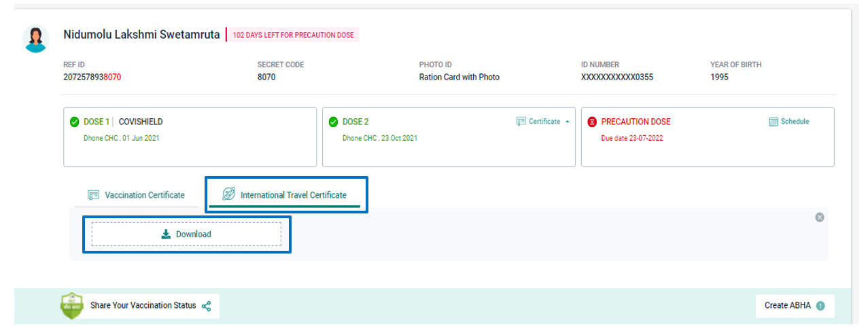The height and width of the screenshot is (331, 868).
Task: Close the certificate download panel
Action: click(x=820, y=217)
